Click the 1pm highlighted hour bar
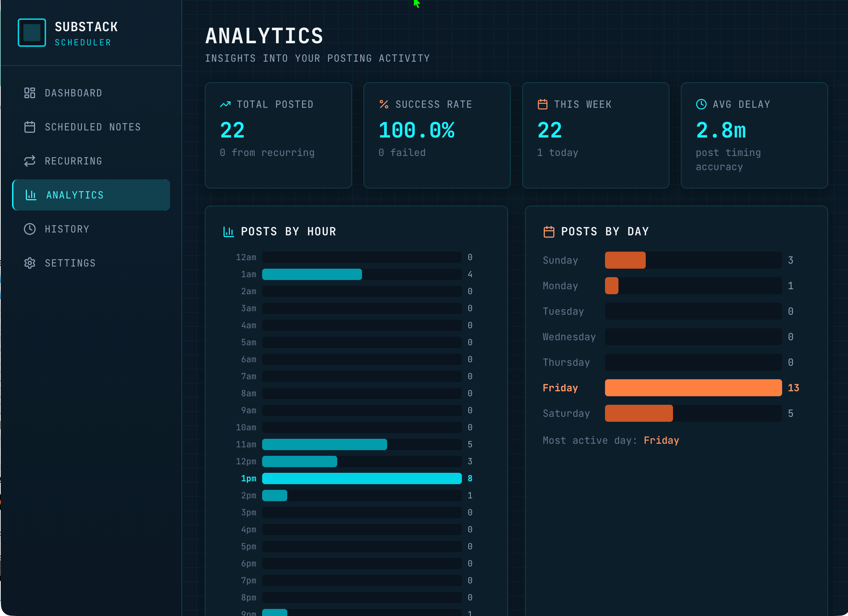 (x=362, y=478)
